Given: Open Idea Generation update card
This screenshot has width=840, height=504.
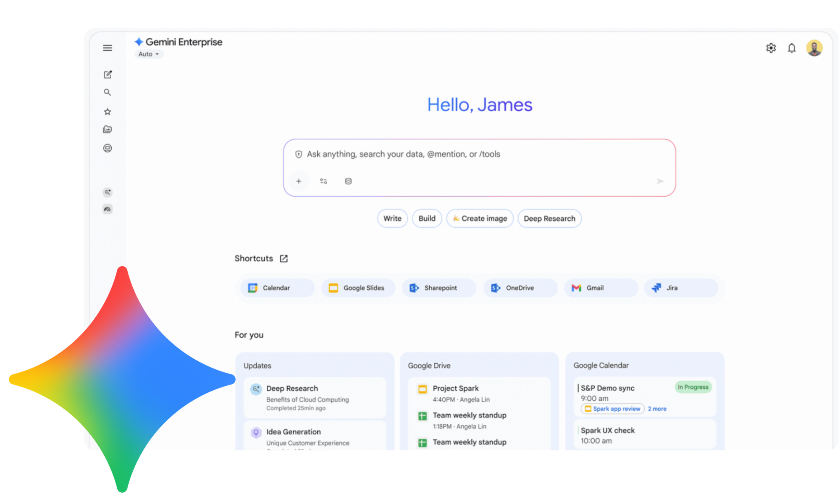Looking at the screenshot, I should coord(315,436).
